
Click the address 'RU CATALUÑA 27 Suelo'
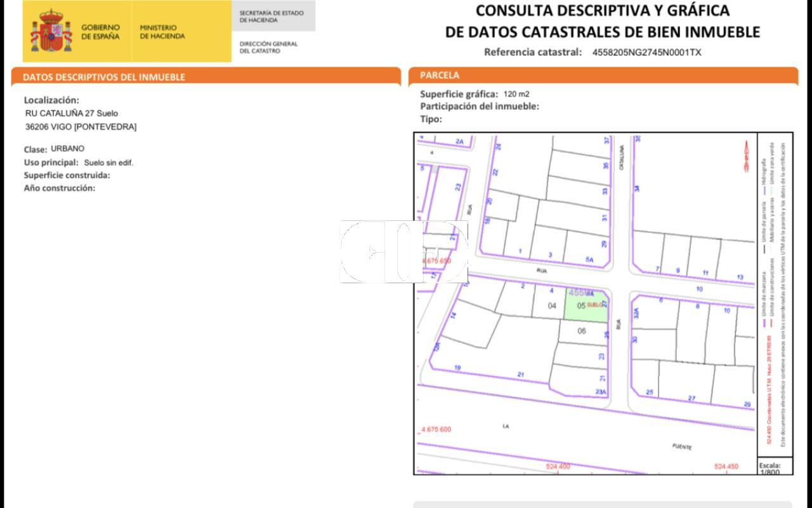[72, 113]
